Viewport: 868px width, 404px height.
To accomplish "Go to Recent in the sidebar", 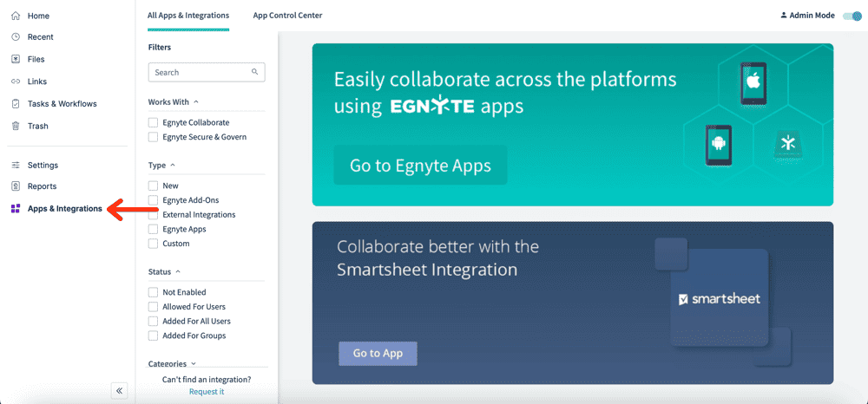I will click(41, 37).
